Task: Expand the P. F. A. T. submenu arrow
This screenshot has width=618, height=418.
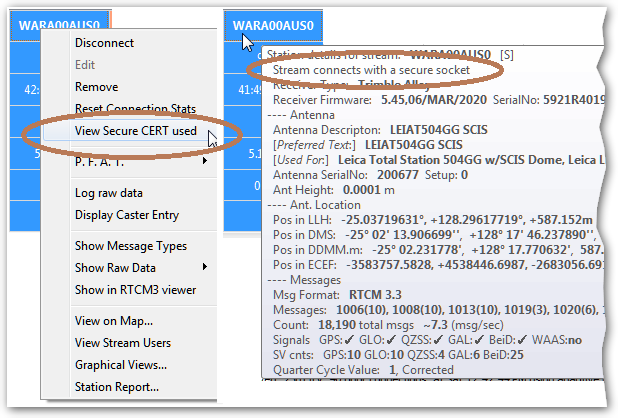Action: (206, 160)
